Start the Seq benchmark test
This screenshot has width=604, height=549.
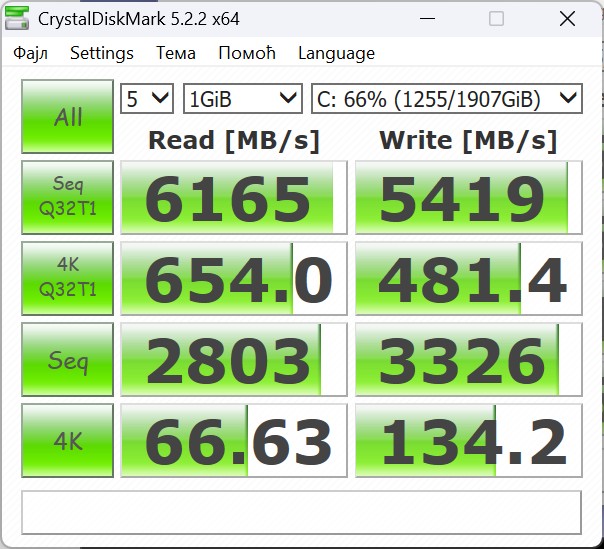(67, 359)
